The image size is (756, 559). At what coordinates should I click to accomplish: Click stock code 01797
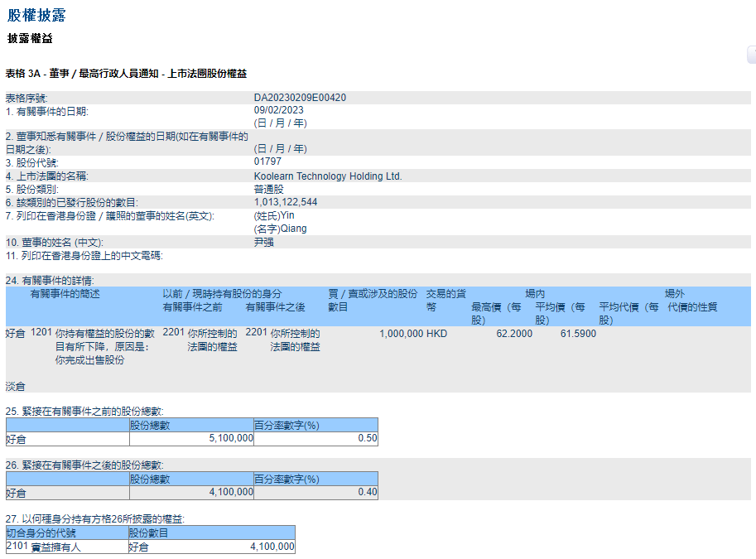click(x=267, y=162)
